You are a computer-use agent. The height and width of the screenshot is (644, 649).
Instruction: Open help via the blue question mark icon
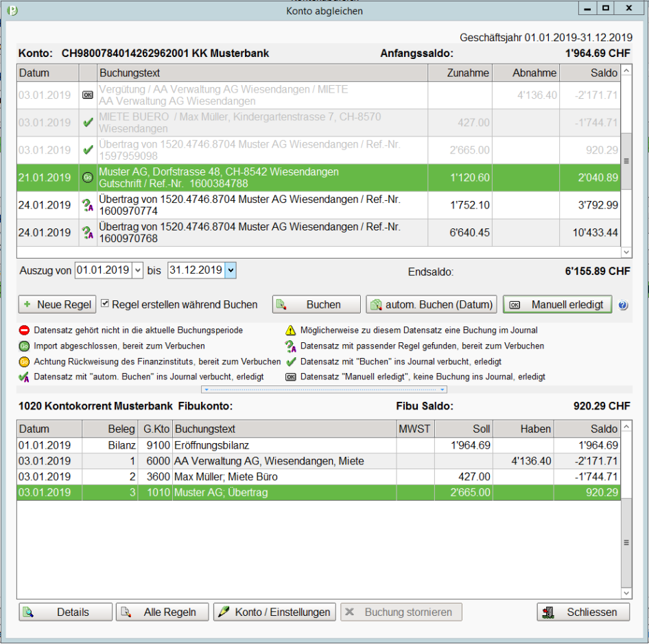tap(623, 305)
